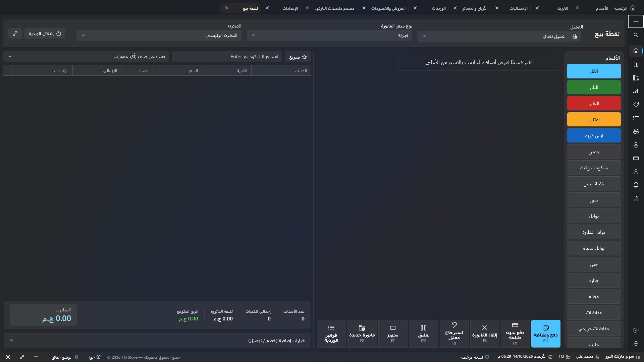
Task: Open the shift invoices list
Action: (x=331, y=334)
